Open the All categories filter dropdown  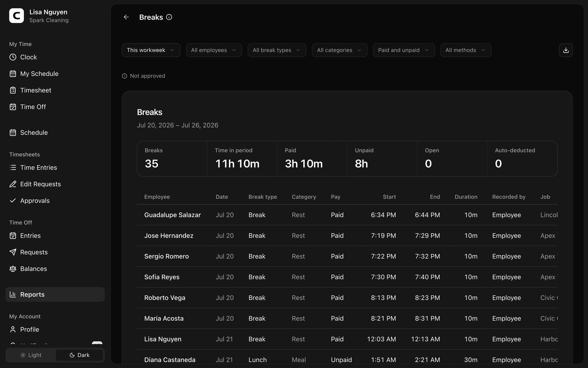click(x=339, y=50)
